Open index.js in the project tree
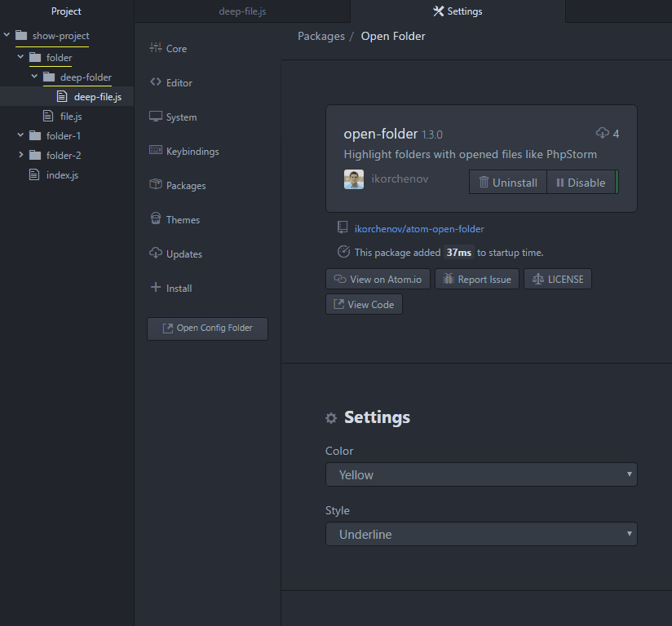This screenshot has width=672, height=626. coord(62,174)
